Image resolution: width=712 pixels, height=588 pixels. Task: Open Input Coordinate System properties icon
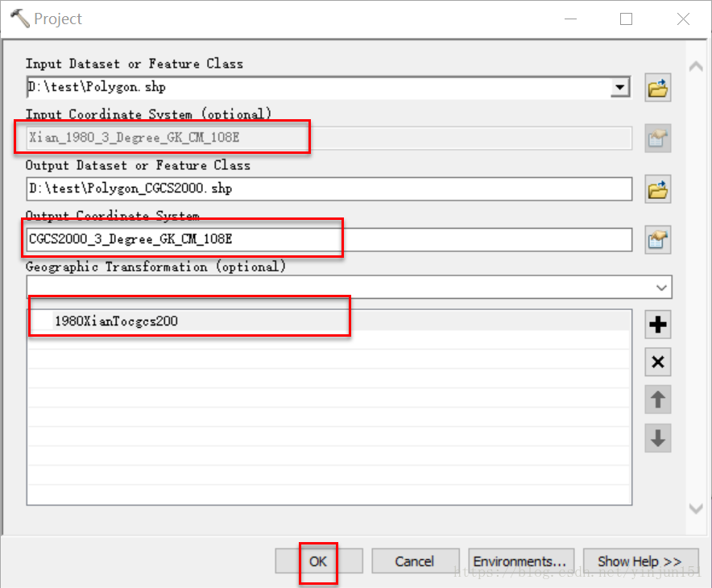tap(657, 139)
